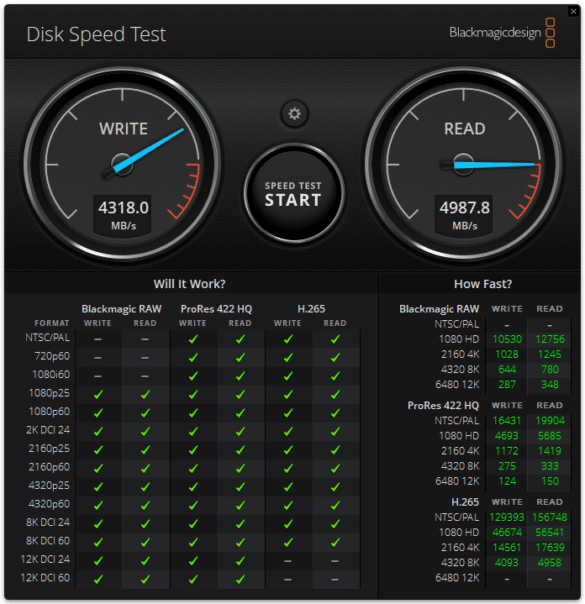Image resolution: width=585 pixels, height=604 pixels.
Task: Click the Blackmagicdesign logo
Action: coord(502,33)
